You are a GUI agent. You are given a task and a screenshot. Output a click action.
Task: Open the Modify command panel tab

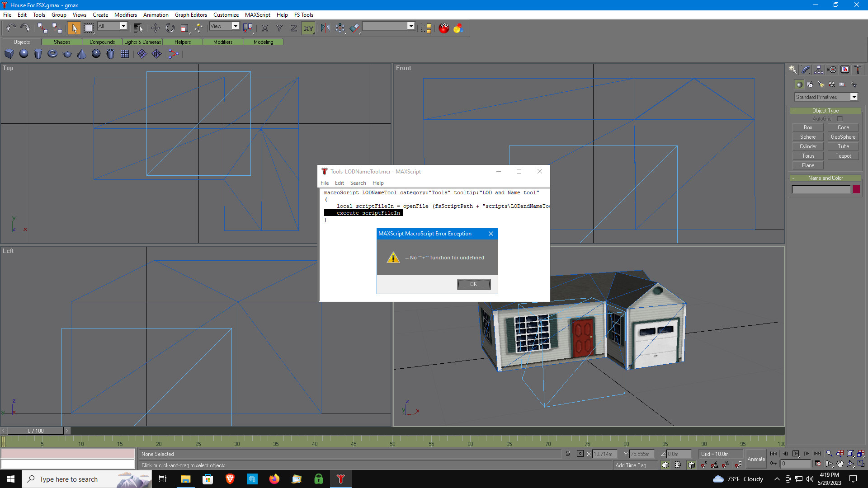coord(806,70)
